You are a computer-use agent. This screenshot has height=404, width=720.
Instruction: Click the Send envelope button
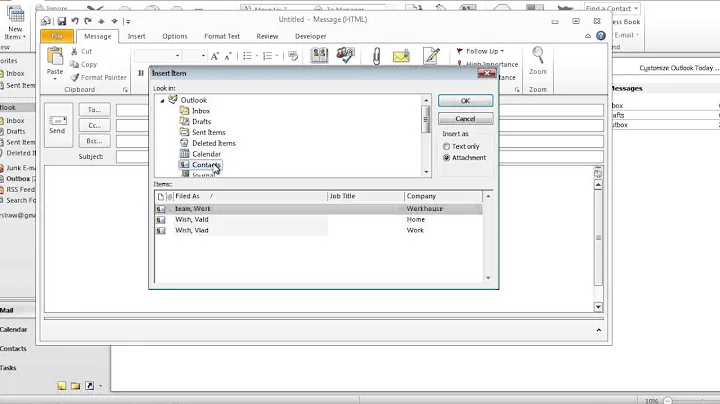tap(58, 125)
